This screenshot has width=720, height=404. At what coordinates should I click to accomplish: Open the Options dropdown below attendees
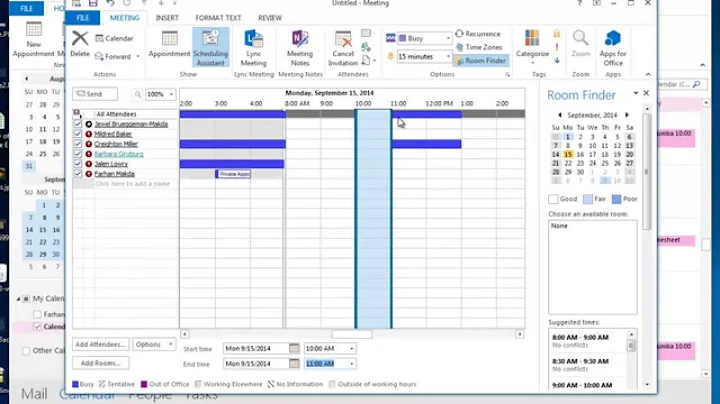pyautogui.click(x=154, y=344)
